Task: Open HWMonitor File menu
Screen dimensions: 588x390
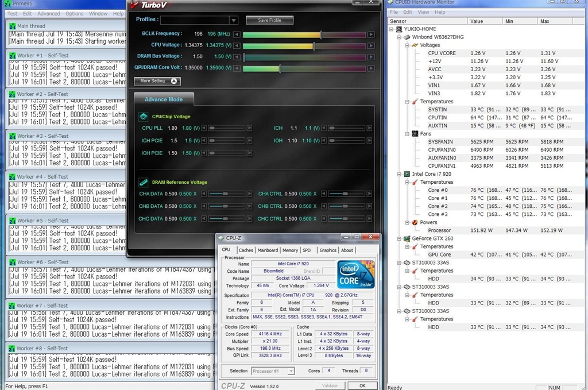Action: [x=393, y=12]
